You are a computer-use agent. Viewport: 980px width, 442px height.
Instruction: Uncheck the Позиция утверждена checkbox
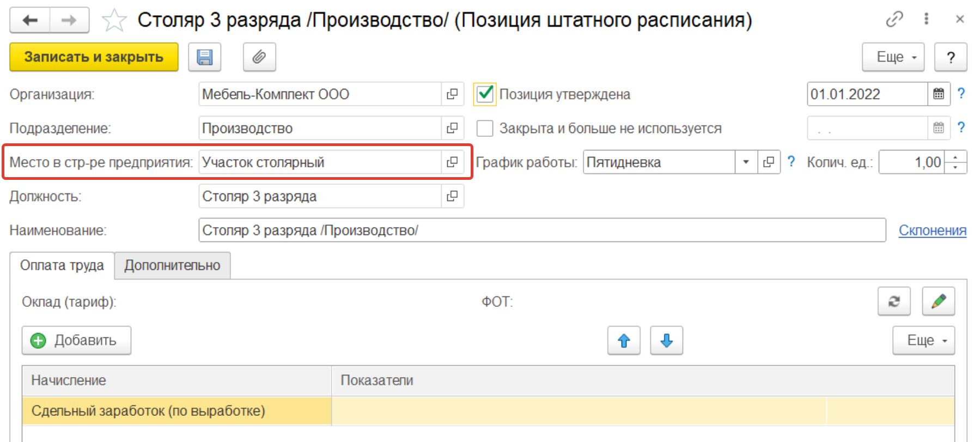pyautogui.click(x=484, y=94)
